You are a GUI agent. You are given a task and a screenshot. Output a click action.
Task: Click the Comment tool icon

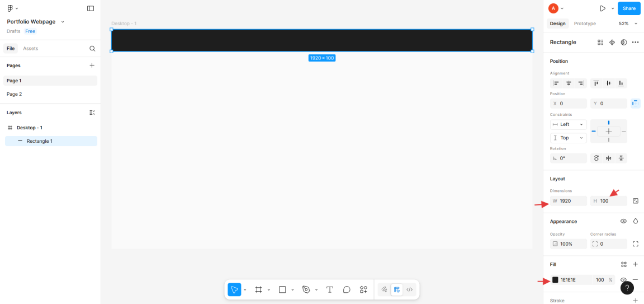pyautogui.click(x=347, y=289)
